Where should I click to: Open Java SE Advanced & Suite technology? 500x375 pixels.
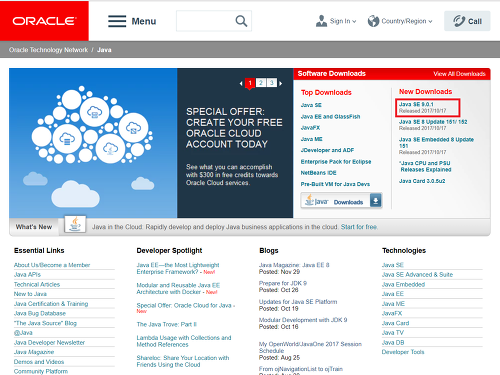coord(417,275)
